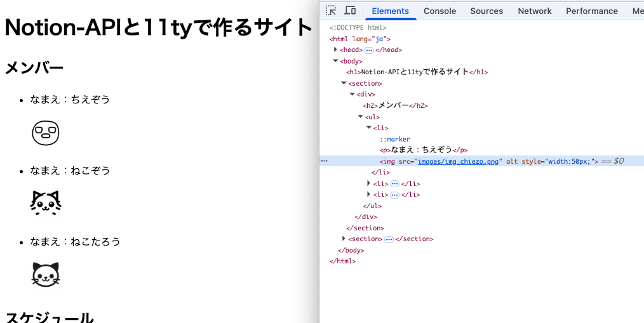Screen dimensions: 644x323
Task: Select the h1 element row in DOM tree
Action: [417, 72]
